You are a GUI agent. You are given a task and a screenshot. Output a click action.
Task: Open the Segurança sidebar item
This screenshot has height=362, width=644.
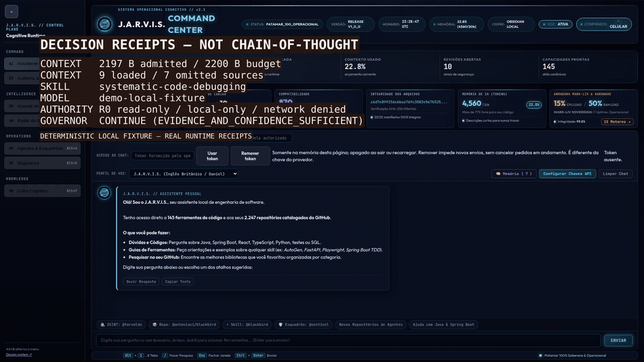(42, 163)
